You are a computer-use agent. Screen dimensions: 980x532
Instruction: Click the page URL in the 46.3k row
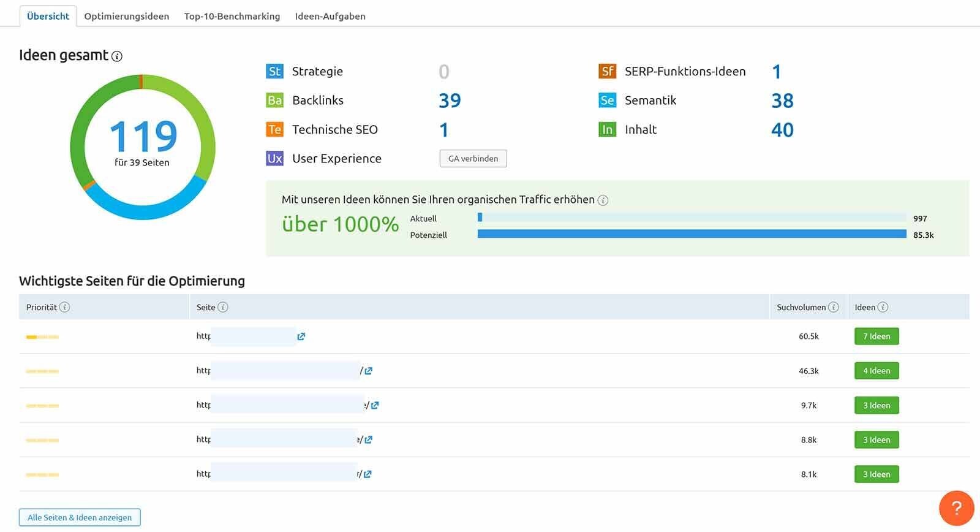[280, 371]
